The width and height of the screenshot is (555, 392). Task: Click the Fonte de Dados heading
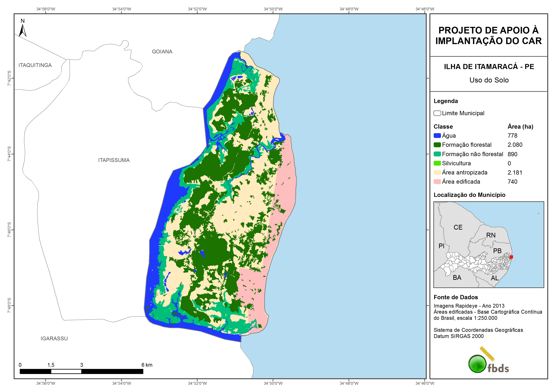click(x=456, y=297)
